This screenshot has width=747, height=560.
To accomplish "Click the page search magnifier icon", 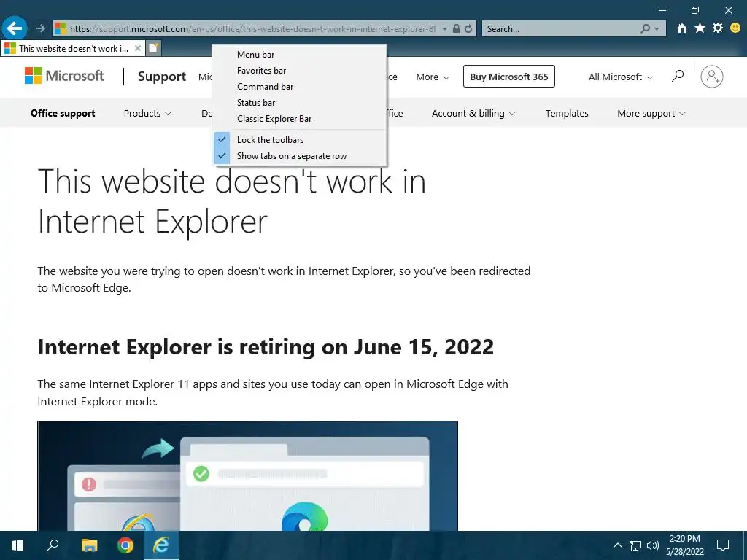I will click(x=678, y=76).
